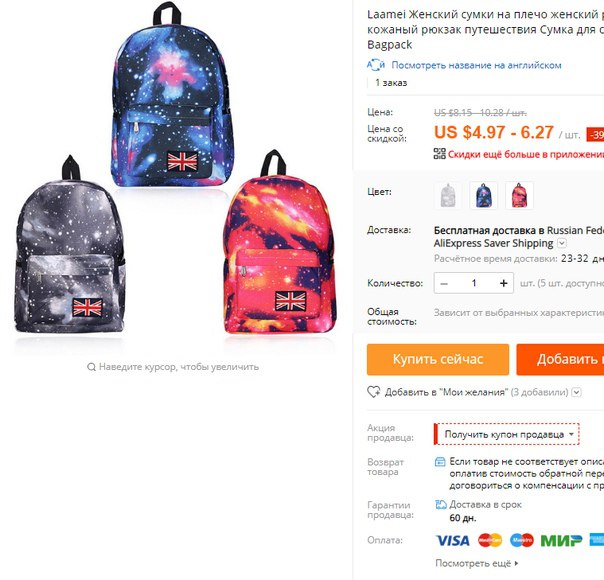The image size is (604, 580).
Task: Expand the AliExpress Saver Shipping dropdown
Action: pyautogui.click(x=562, y=243)
